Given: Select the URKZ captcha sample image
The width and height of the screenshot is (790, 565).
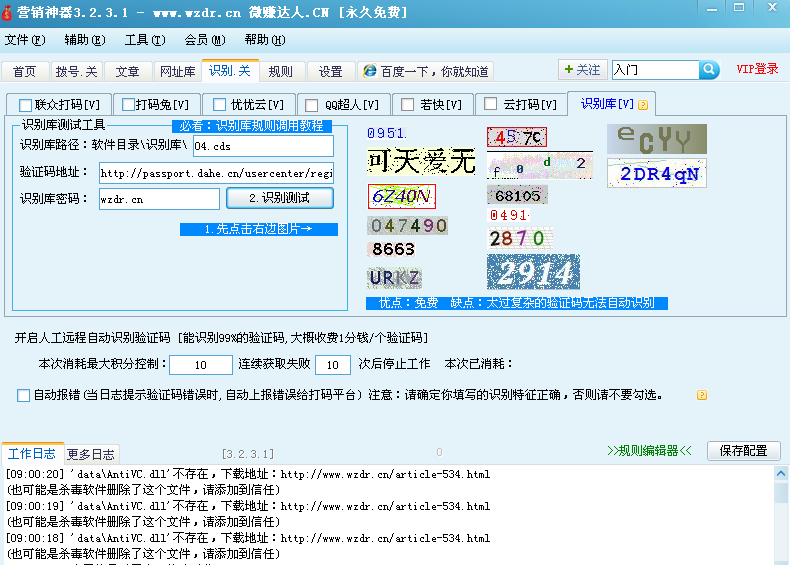Looking at the screenshot, I should tap(394, 278).
